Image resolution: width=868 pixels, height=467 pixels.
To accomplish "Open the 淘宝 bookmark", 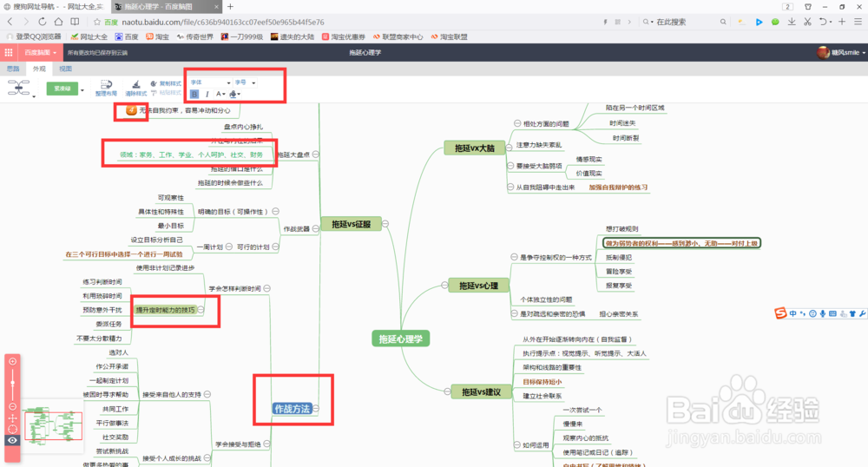I will (158, 36).
